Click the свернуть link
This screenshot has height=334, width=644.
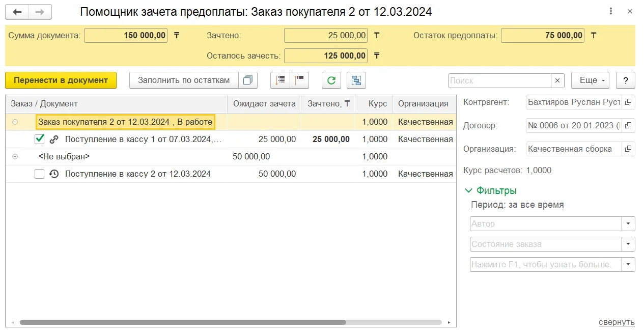coord(617,322)
